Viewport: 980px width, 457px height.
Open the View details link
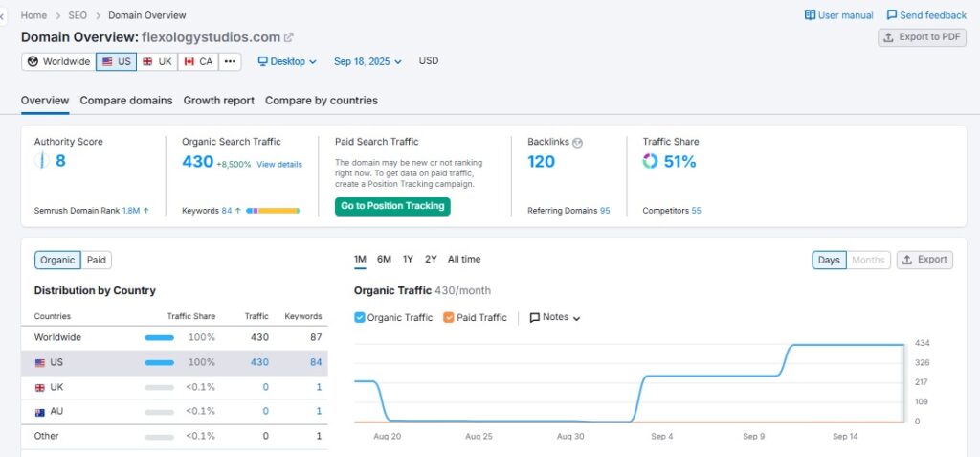[x=279, y=164]
